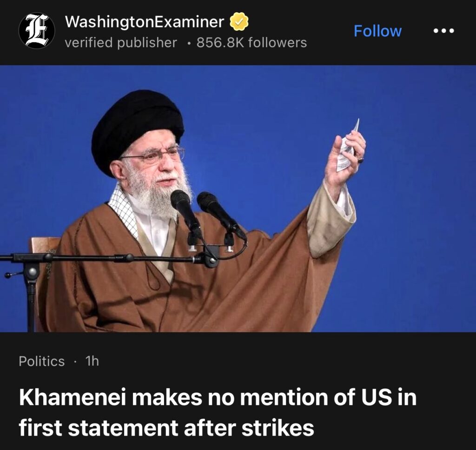Click headline line "first statement after strikes"
Screen dimensions: 476x450
[x=166, y=428]
